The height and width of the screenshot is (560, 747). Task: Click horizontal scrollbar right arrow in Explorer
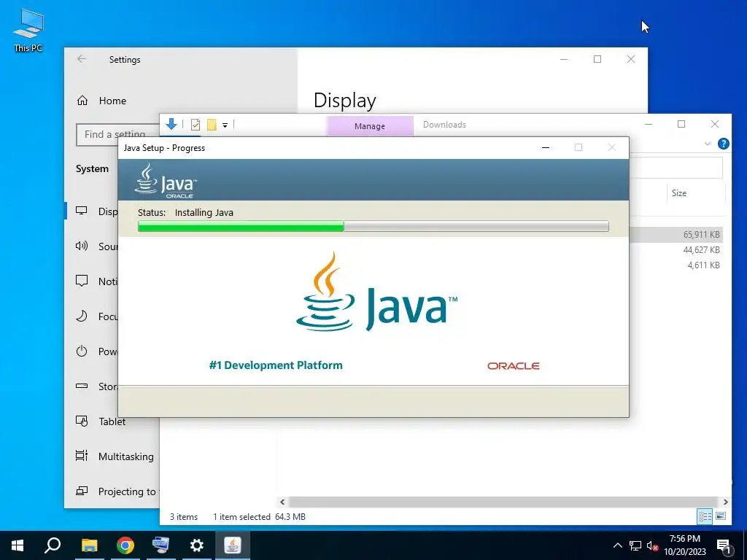[x=725, y=502]
